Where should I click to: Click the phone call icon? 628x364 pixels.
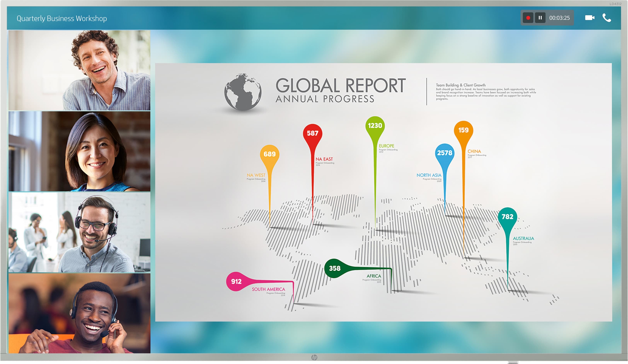(x=607, y=18)
